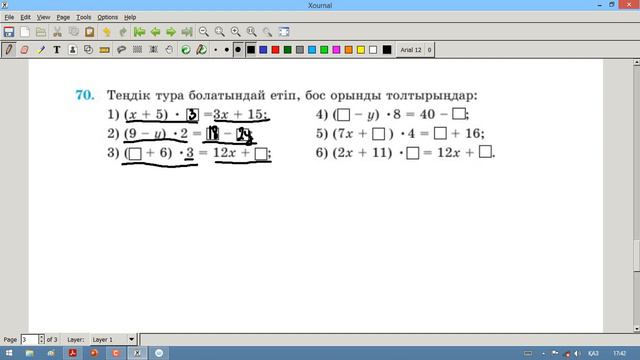Click the vertical scrollbar thumb
The width and height of the screenshot is (640, 360).
coord(636,256)
